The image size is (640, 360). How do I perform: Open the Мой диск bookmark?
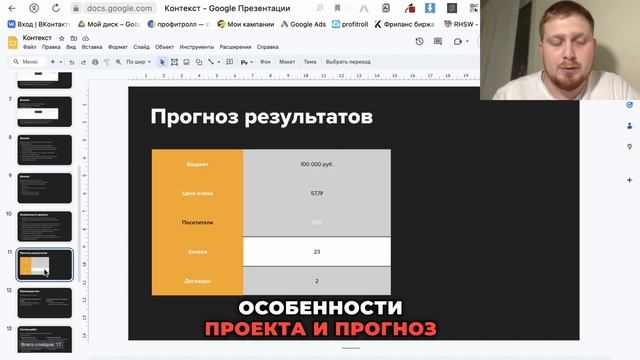pos(109,24)
